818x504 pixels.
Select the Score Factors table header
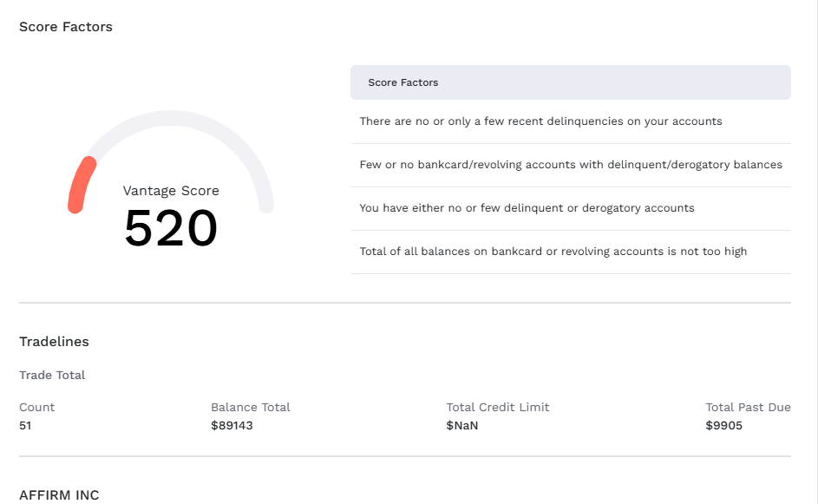pos(571,82)
